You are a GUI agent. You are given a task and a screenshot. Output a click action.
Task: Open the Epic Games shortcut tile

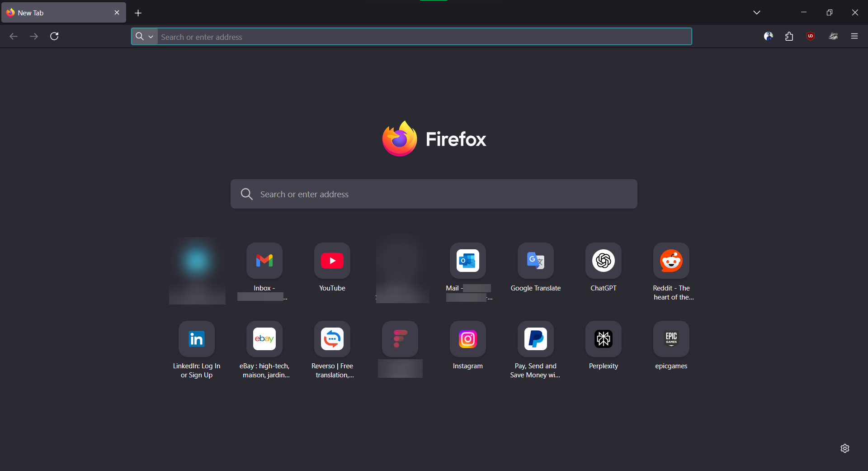click(671, 339)
